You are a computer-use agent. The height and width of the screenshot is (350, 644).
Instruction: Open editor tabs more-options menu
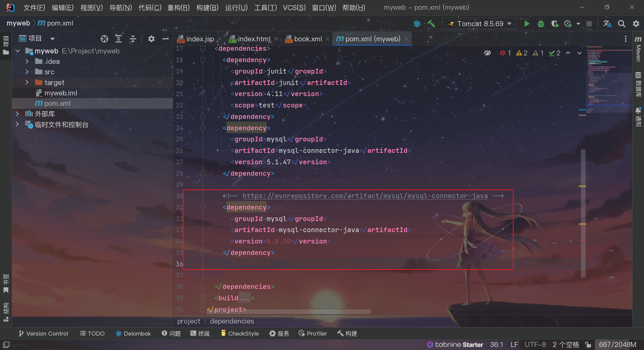(x=626, y=39)
